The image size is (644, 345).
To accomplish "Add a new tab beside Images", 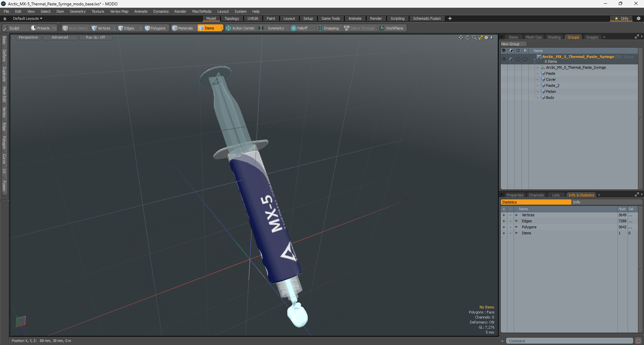I will tap(604, 37).
